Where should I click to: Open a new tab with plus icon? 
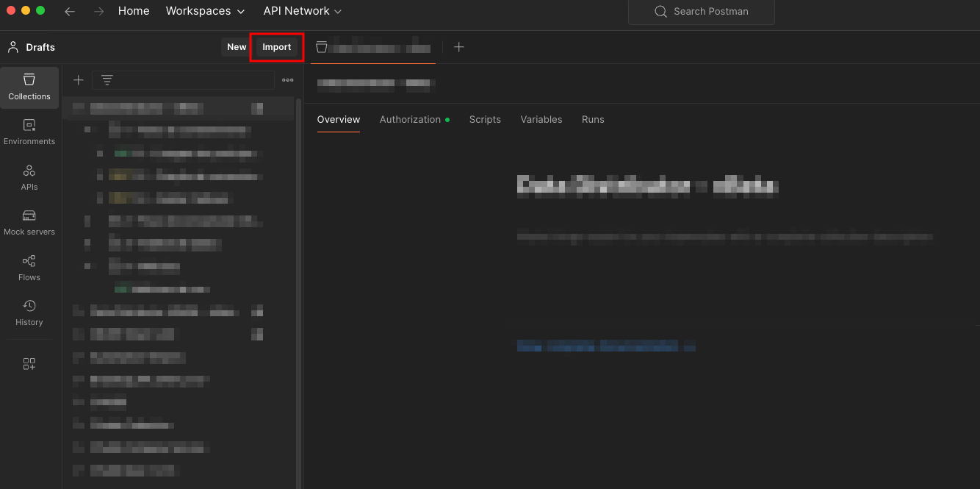459,47
